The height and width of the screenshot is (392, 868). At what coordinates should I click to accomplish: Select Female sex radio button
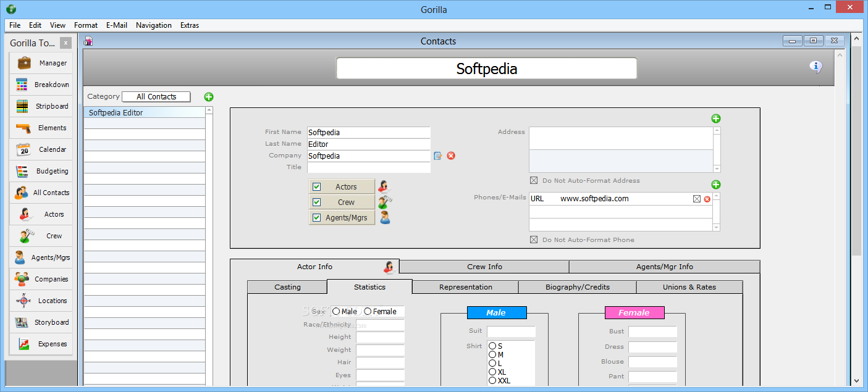click(x=368, y=312)
